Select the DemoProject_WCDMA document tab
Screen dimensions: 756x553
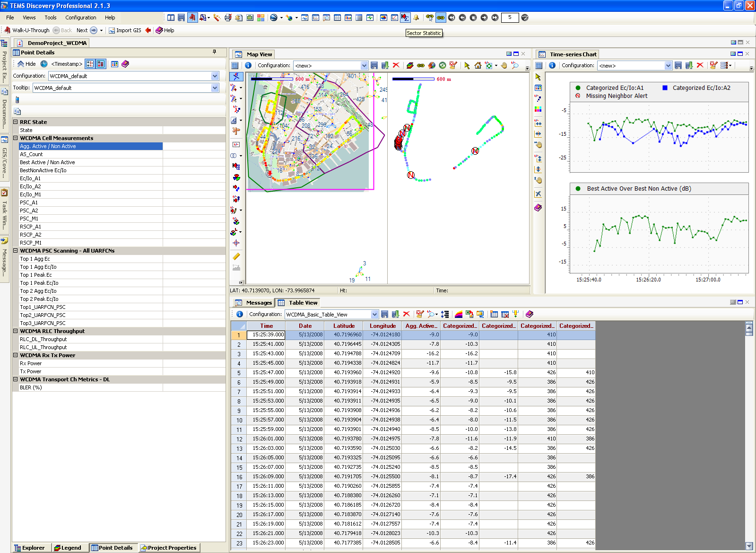click(x=52, y=43)
